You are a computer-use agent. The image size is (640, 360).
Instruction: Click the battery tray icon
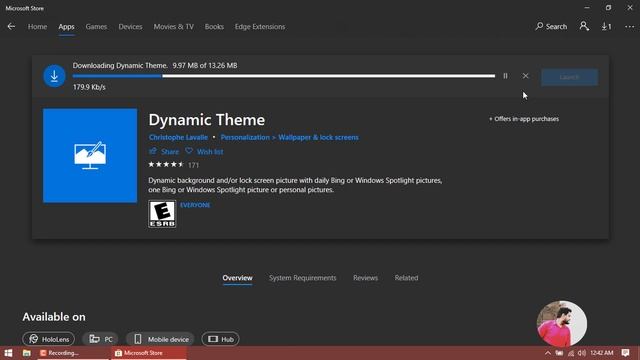[x=559, y=353]
